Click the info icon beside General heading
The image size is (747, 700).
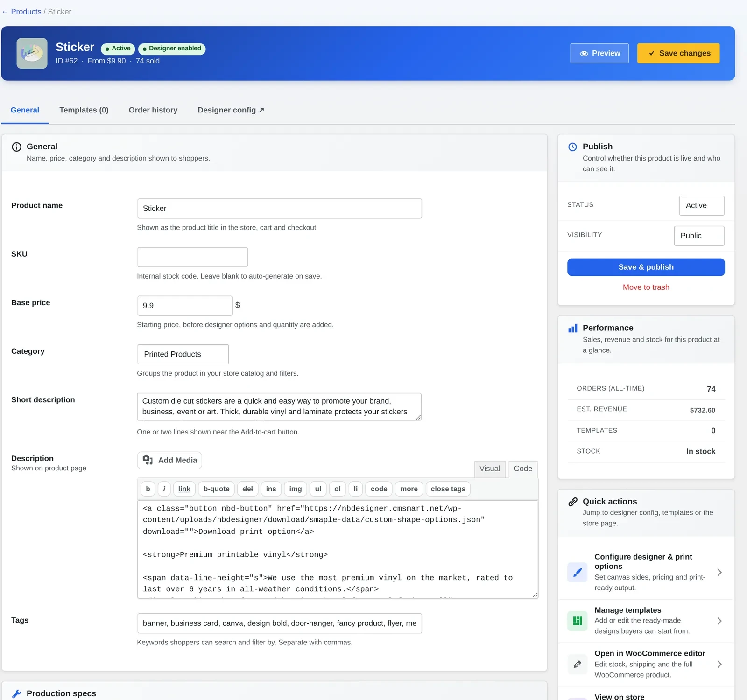[x=16, y=147]
